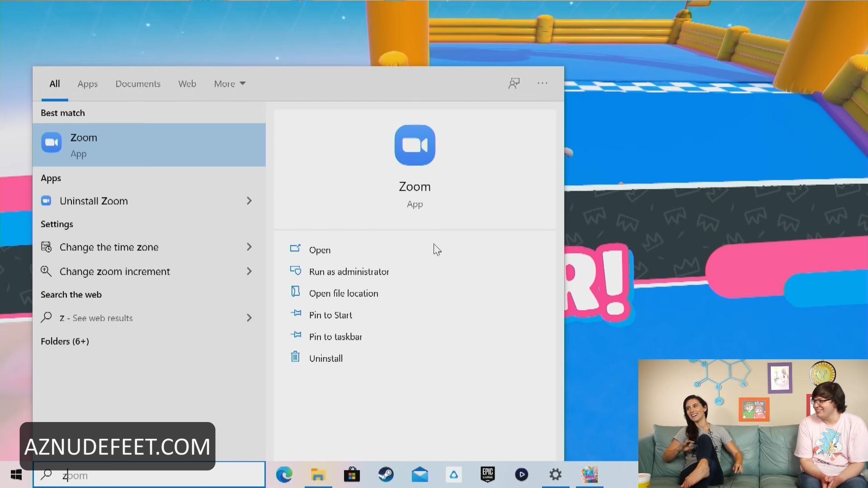This screenshot has height=488, width=868.
Task: Expand Change the time zone arrow
Action: point(249,247)
